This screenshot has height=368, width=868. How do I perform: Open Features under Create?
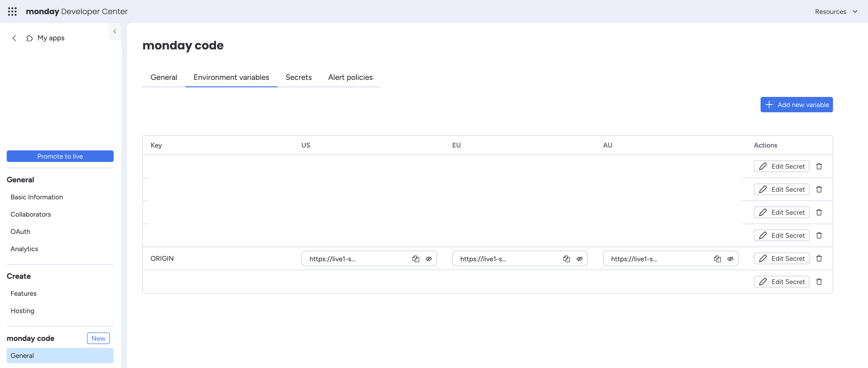pyautogui.click(x=23, y=294)
